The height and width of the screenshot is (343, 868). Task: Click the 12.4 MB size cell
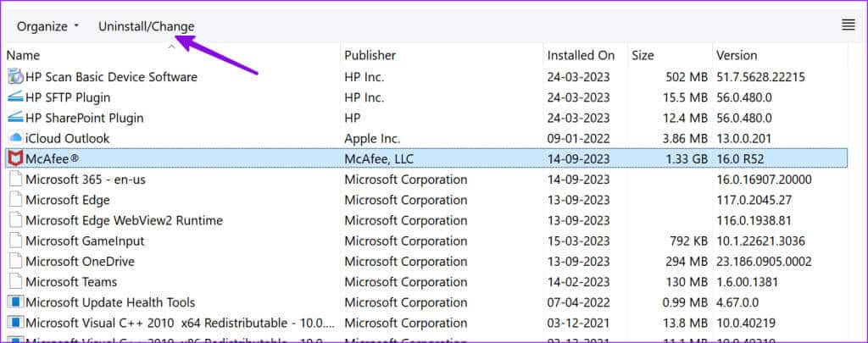click(x=684, y=118)
